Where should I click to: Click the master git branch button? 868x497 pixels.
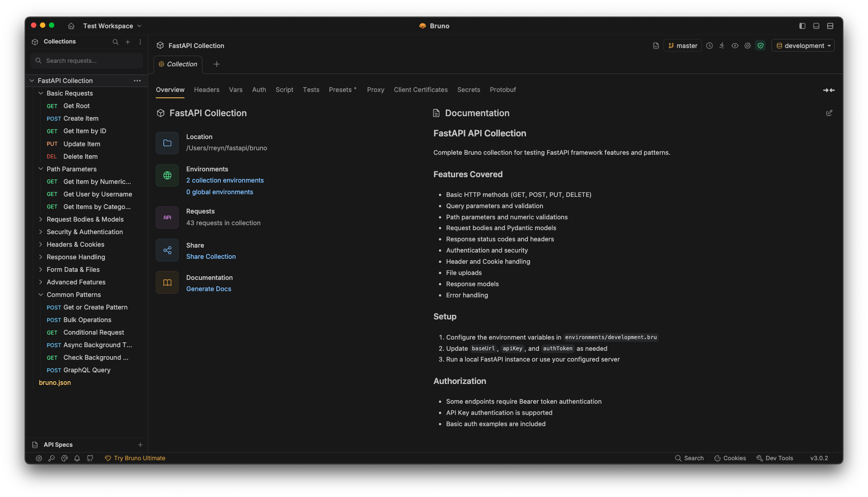[682, 46]
